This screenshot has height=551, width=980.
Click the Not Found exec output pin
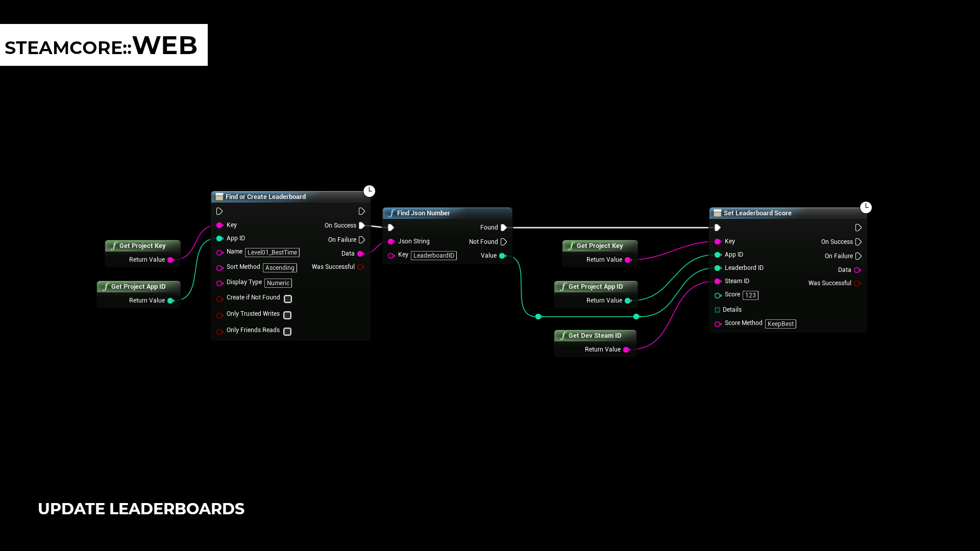504,242
